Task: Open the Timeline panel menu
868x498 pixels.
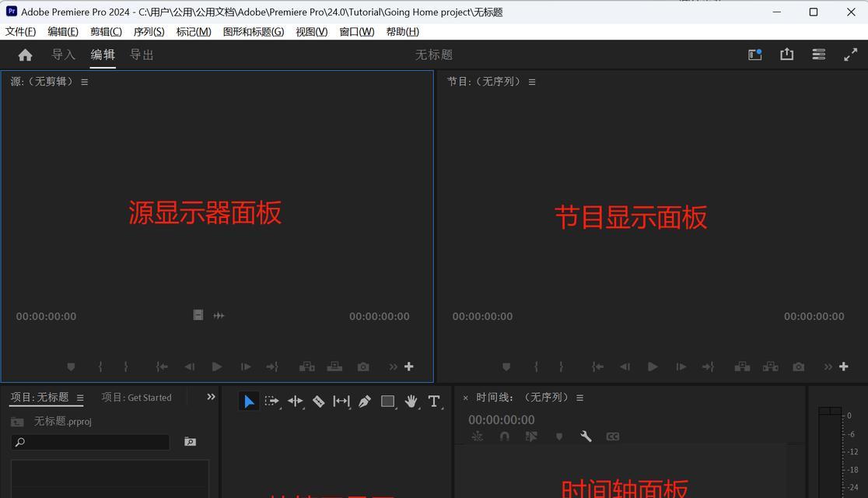Action: (579, 398)
